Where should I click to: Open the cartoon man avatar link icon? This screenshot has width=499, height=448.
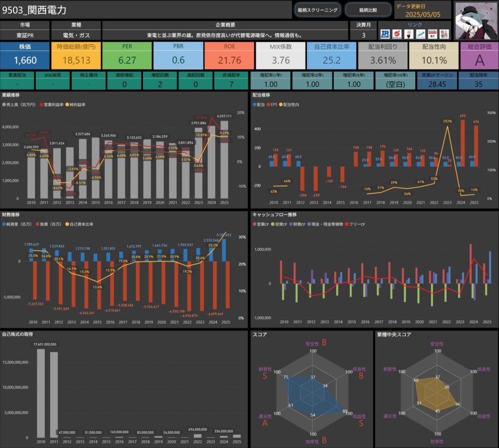tap(409, 34)
